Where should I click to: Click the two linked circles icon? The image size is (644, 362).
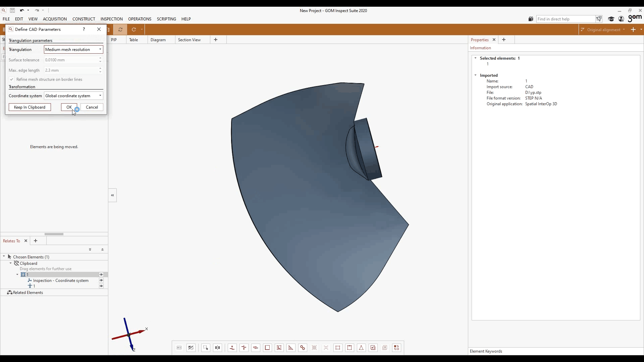[x=303, y=348]
